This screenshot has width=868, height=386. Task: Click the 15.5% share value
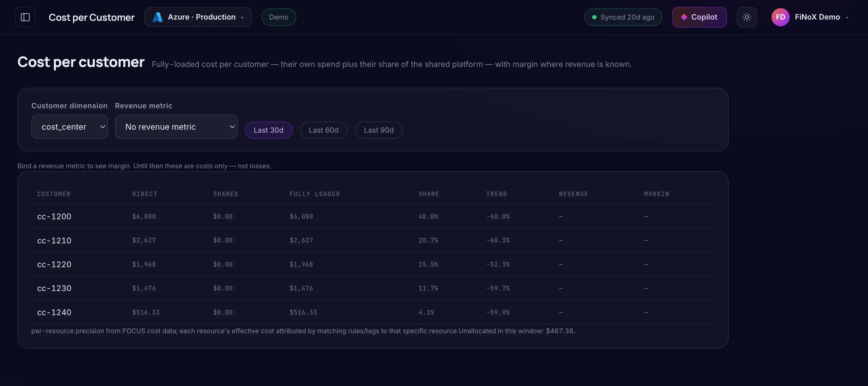[428, 264]
